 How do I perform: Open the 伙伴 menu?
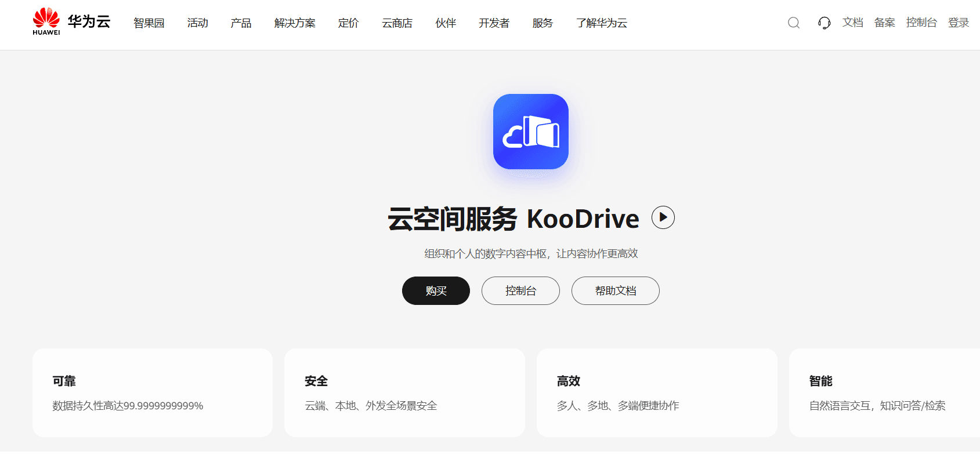(446, 23)
